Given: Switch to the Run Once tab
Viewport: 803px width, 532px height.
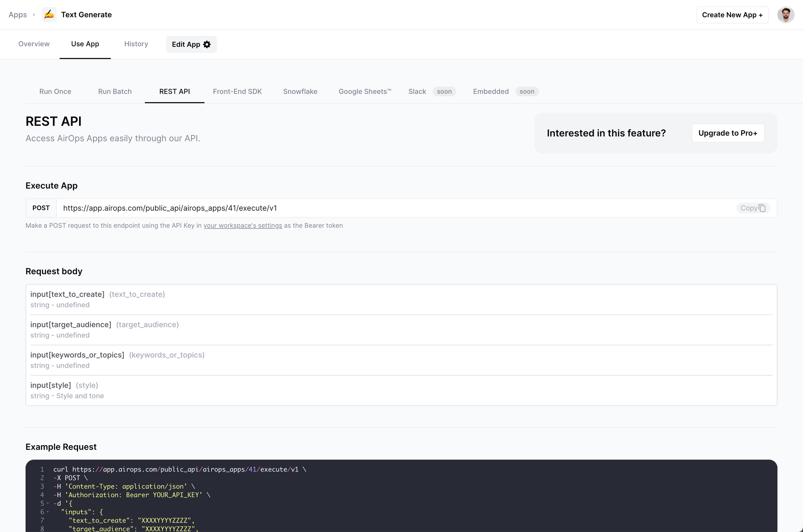Looking at the screenshot, I should point(55,91).
